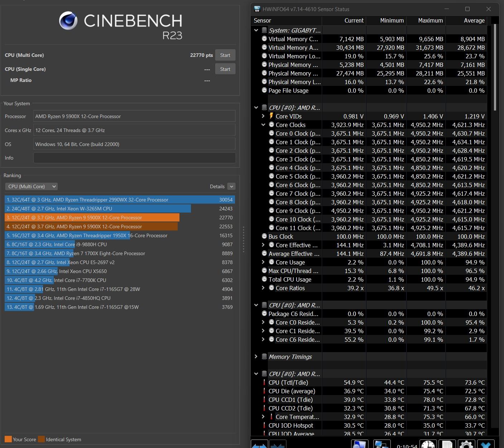
Task: Expand the Memory Timings group
Action: tap(256, 357)
